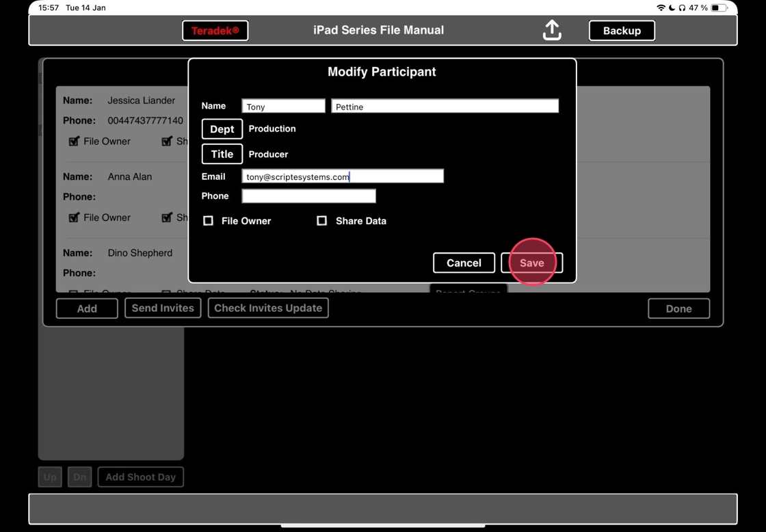Tap the headphones status icon
This screenshot has width=766, height=532.
[682, 8]
